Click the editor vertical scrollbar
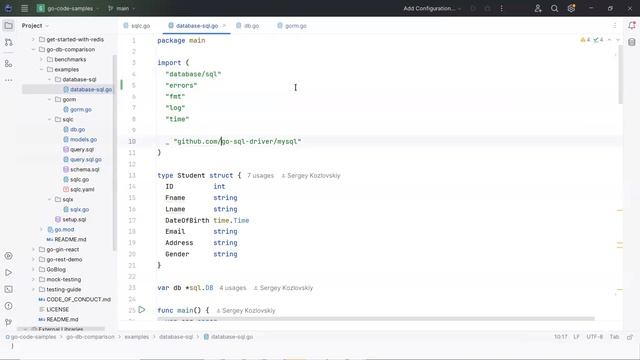This screenshot has width=640, height=360. [x=620, y=74]
